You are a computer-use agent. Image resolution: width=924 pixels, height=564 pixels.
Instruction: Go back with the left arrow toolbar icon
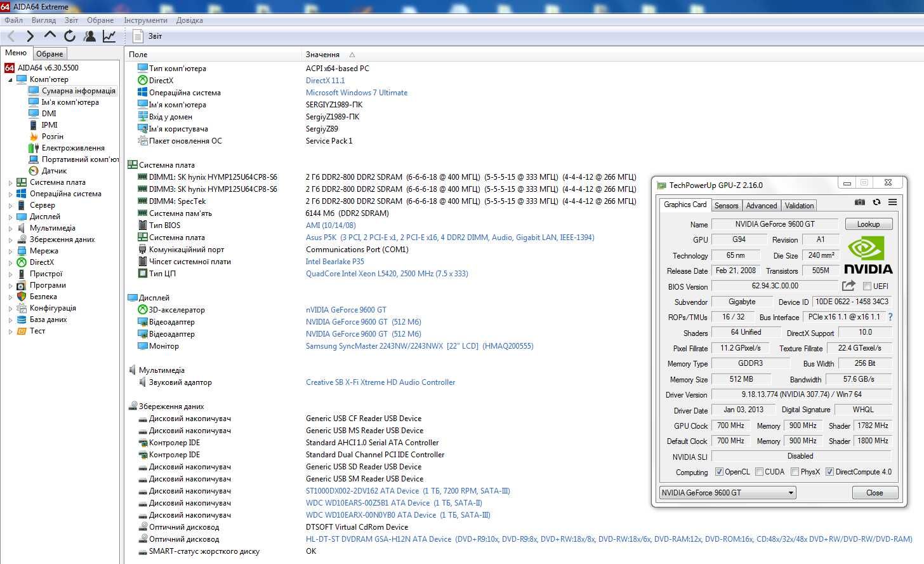(11, 36)
